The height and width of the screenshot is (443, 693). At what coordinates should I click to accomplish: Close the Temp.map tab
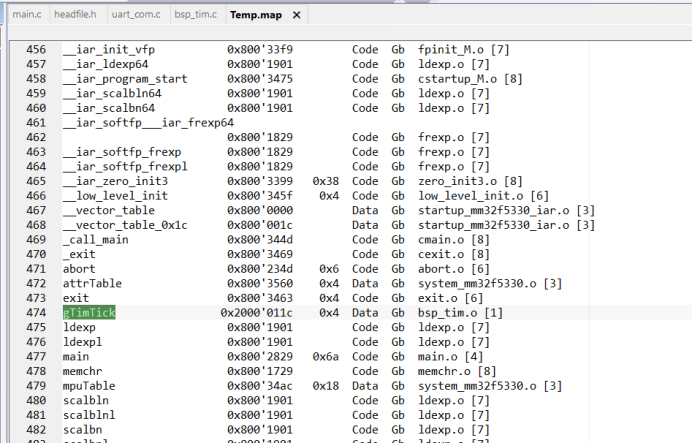(x=297, y=15)
